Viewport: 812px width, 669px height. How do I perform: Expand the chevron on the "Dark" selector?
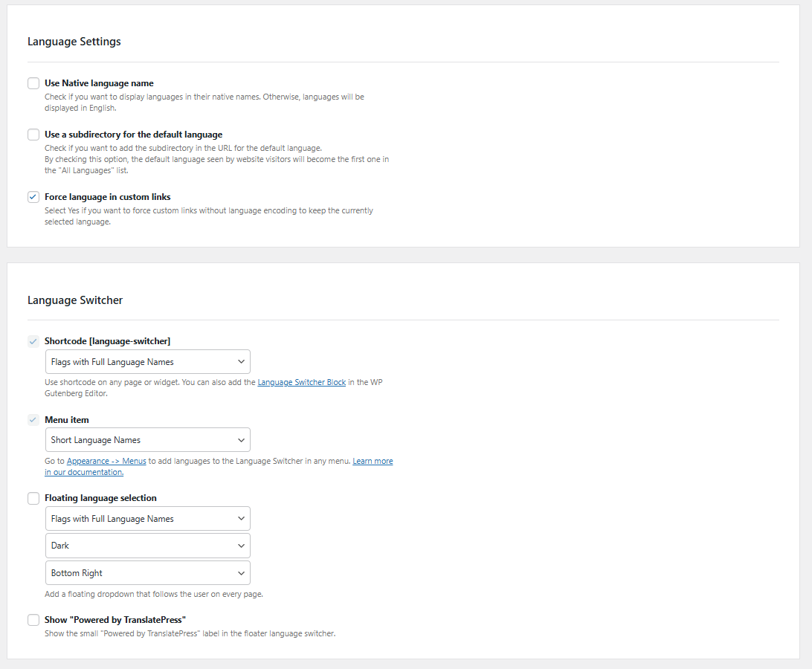pyautogui.click(x=241, y=545)
